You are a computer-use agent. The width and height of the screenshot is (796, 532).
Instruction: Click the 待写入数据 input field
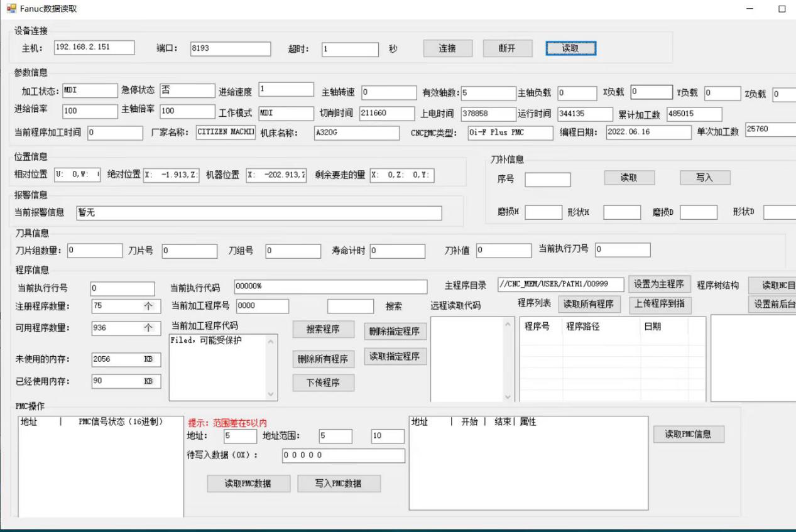tap(343, 455)
